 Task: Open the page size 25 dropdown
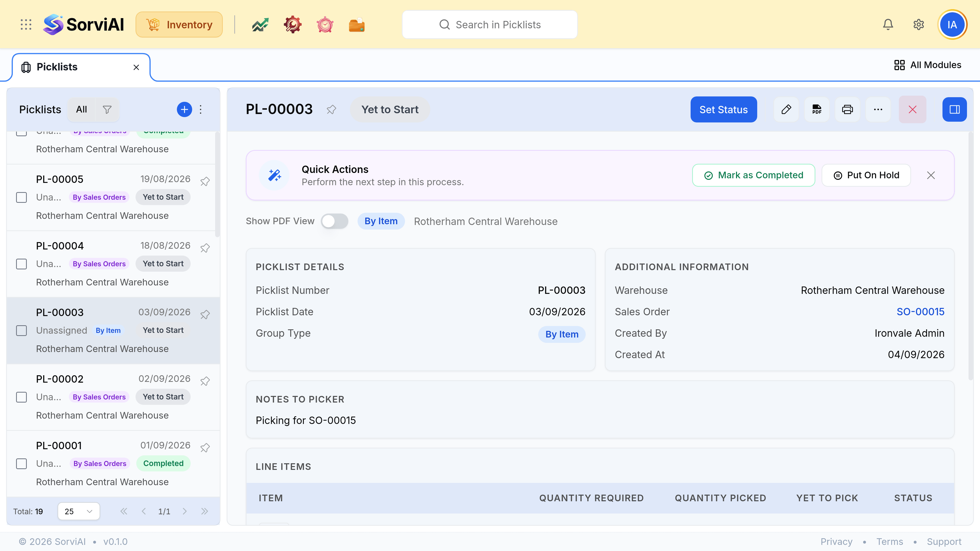tap(79, 511)
